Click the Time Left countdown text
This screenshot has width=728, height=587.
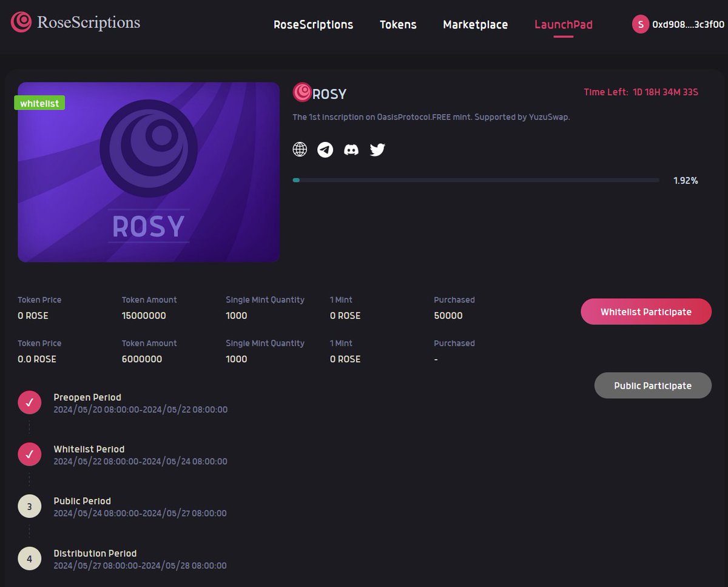pyautogui.click(x=641, y=92)
